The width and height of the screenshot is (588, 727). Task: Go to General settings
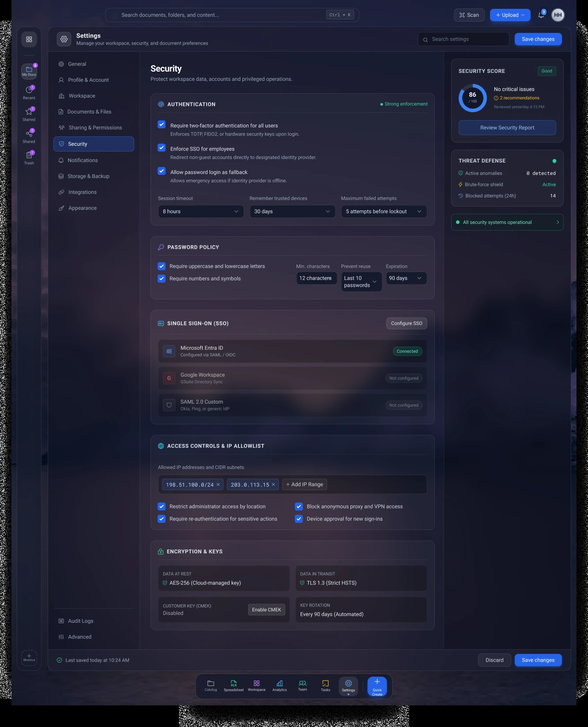coord(94,64)
